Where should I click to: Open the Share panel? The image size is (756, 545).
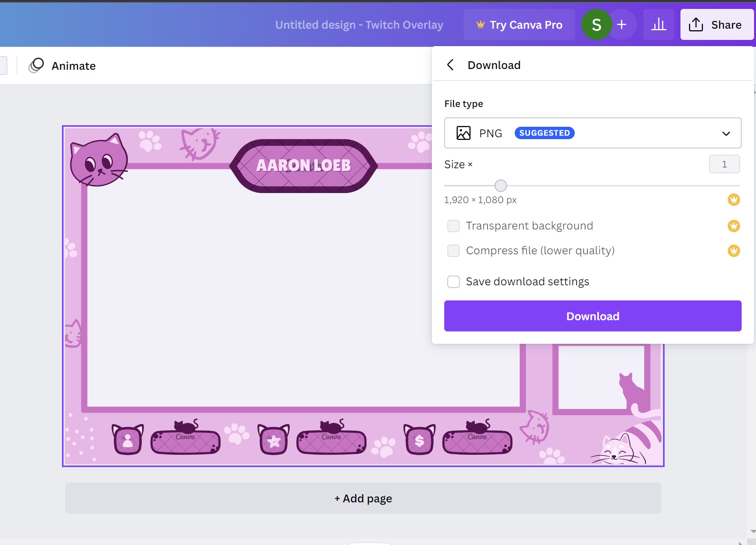tap(716, 24)
